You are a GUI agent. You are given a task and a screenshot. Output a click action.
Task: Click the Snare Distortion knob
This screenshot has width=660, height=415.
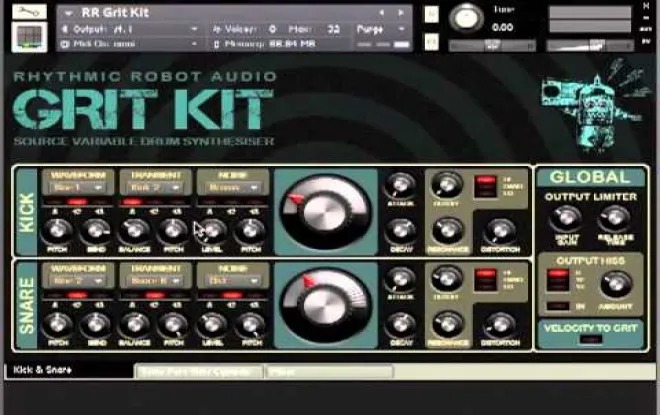(500, 325)
